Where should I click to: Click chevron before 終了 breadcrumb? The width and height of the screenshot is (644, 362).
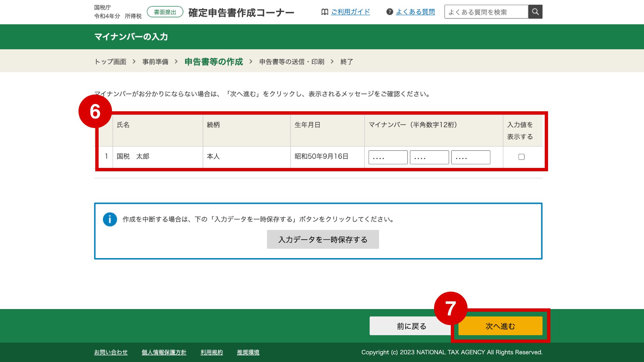(332, 62)
